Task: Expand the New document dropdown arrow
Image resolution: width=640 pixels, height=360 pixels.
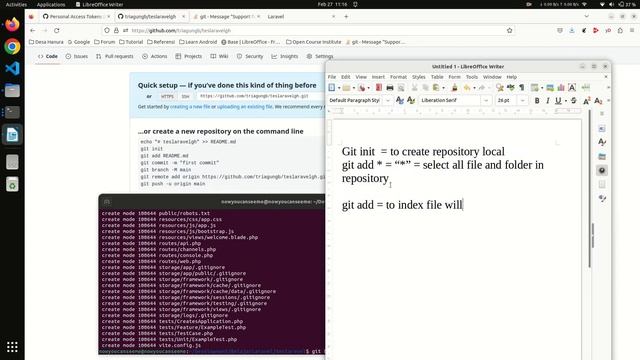Action: pos(339,88)
